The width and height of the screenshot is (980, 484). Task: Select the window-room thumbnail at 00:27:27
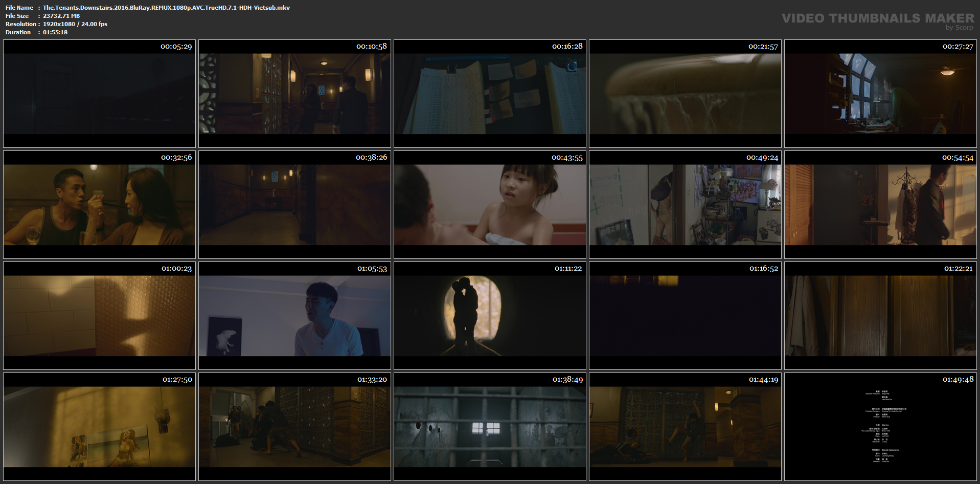880,94
